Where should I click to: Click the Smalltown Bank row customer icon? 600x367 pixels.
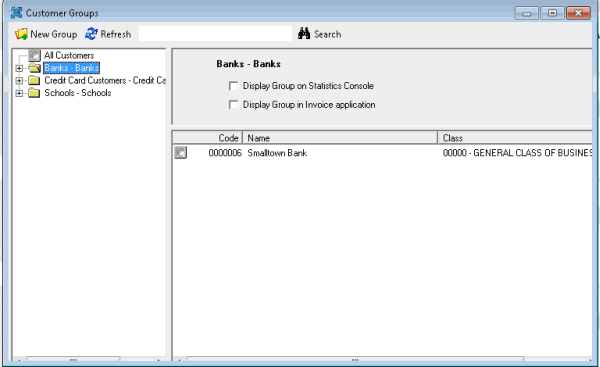click(x=181, y=153)
